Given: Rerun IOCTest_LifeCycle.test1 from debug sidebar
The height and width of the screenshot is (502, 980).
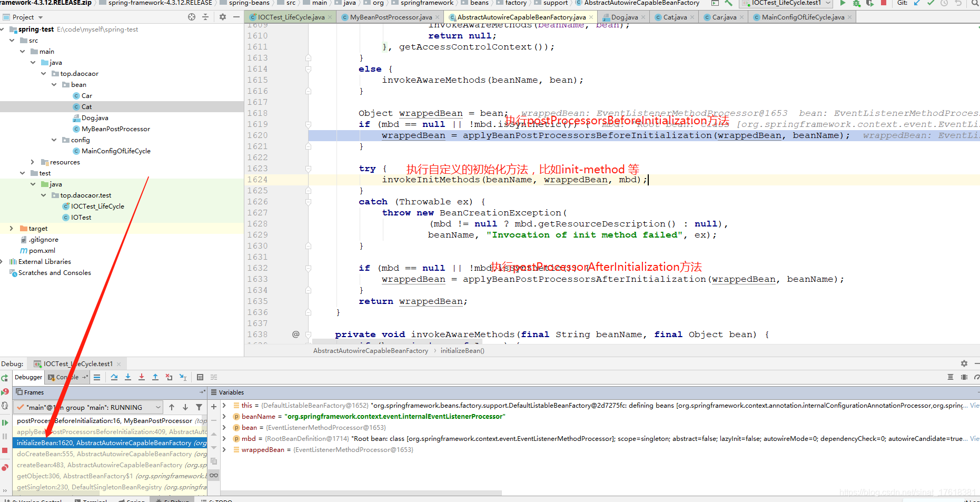Looking at the screenshot, I should pyautogui.click(x=5, y=378).
